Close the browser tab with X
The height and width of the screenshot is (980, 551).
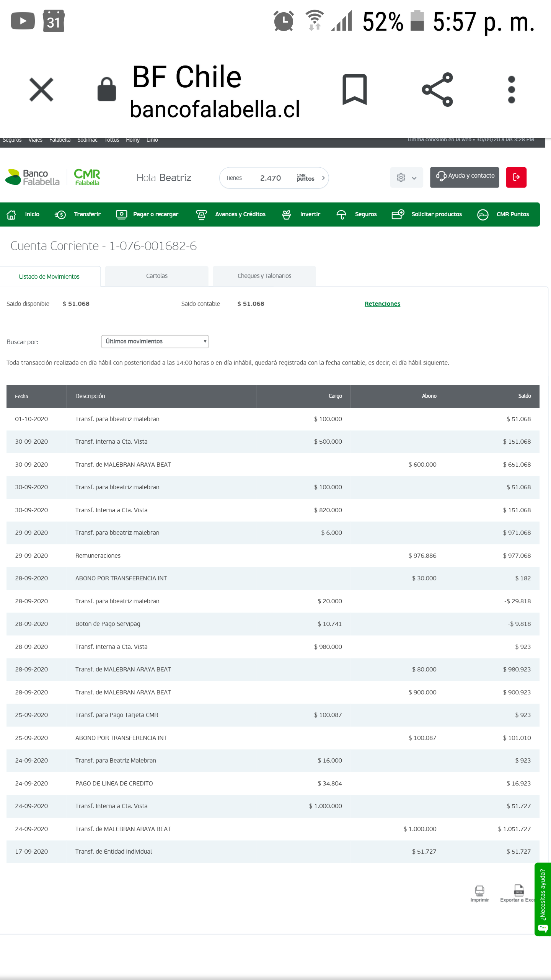[41, 90]
